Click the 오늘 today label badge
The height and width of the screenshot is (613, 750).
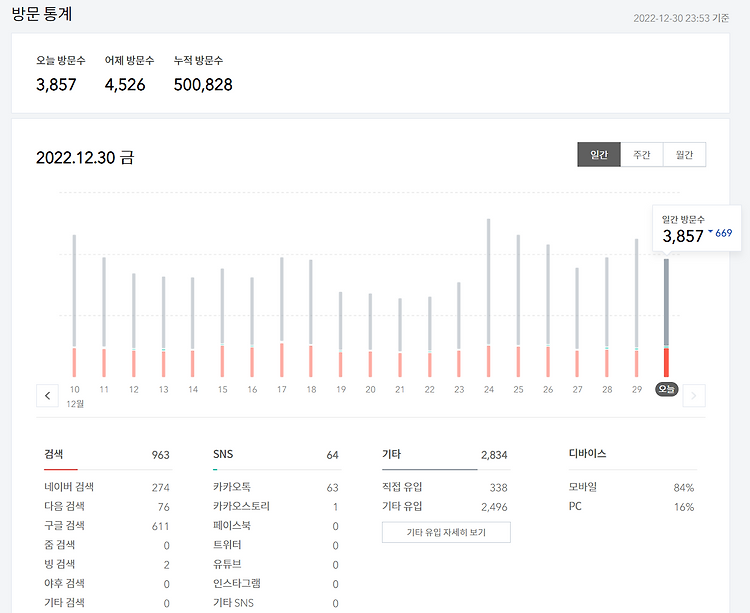pyautogui.click(x=666, y=389)
